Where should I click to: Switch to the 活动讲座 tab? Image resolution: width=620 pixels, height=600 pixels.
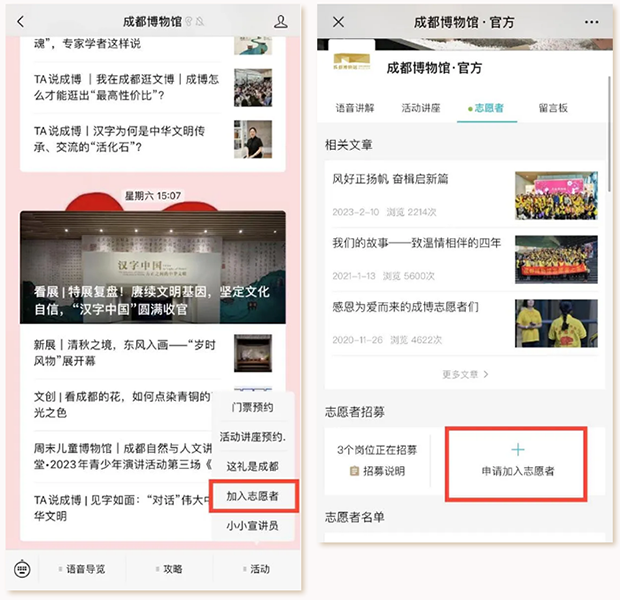coord(421,108)
